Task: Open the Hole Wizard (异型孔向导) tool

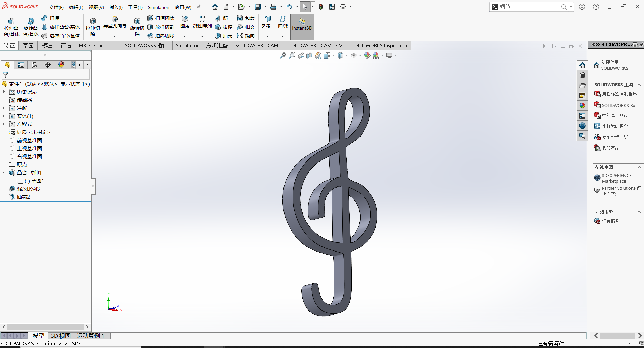Action: 115,22
